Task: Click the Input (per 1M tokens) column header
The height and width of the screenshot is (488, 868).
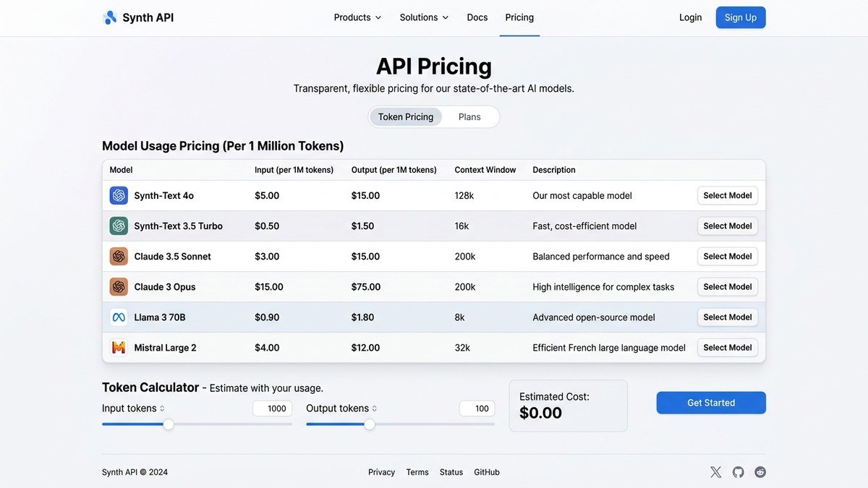Action: click(x=294, y=170)
